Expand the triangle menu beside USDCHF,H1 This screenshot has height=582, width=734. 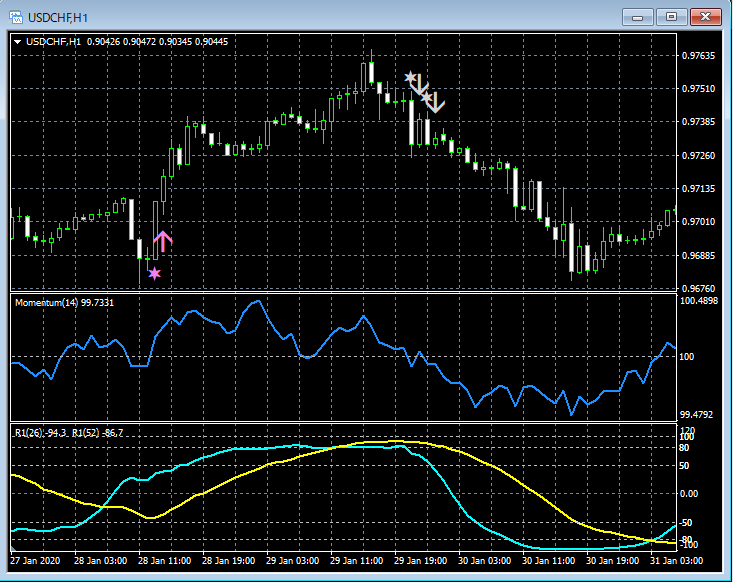pos(18,41)
